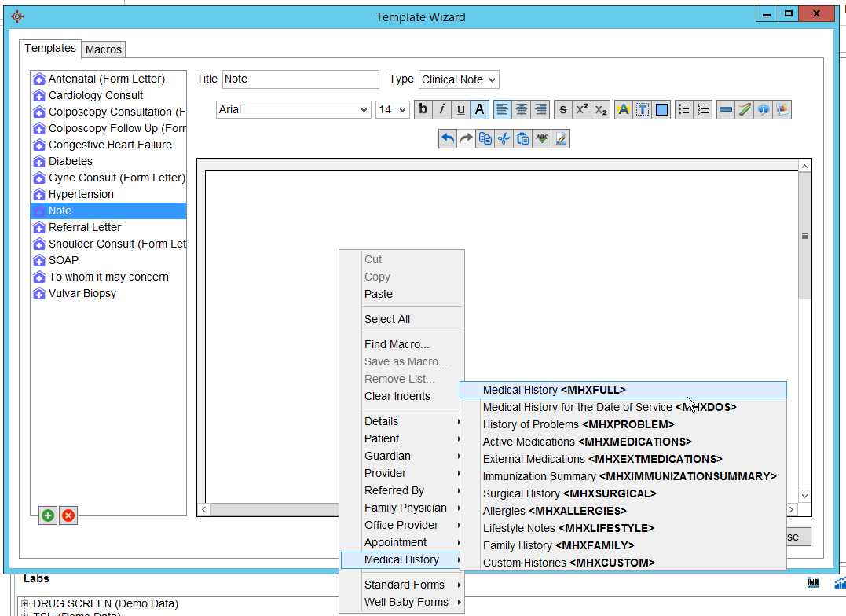Add new template with green plus
846x616 pixels.
[48, 515]
